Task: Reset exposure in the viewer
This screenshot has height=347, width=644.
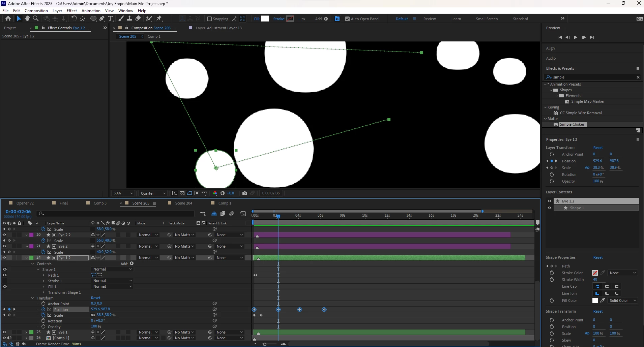Action: click(x=223, y=193)
